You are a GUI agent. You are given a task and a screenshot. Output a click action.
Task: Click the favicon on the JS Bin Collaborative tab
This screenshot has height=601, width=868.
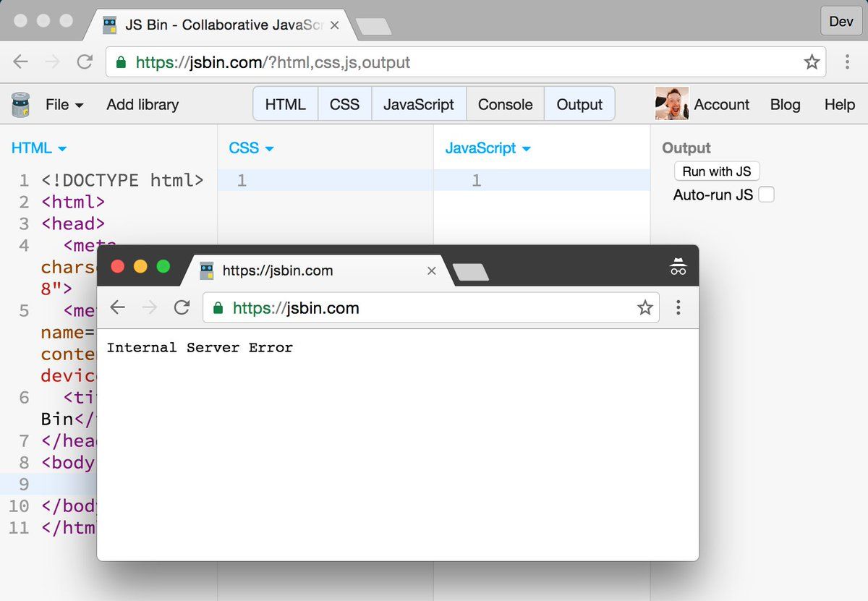(110, 25)
